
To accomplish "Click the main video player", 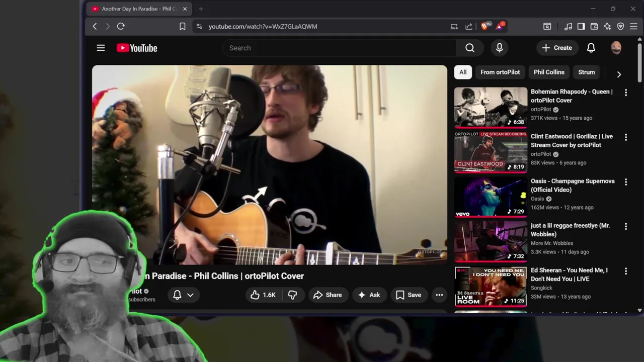I will click(x=269, y=165).
